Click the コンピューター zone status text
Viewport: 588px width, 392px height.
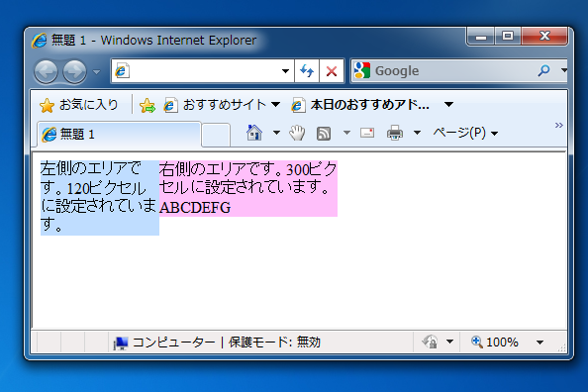174,343
